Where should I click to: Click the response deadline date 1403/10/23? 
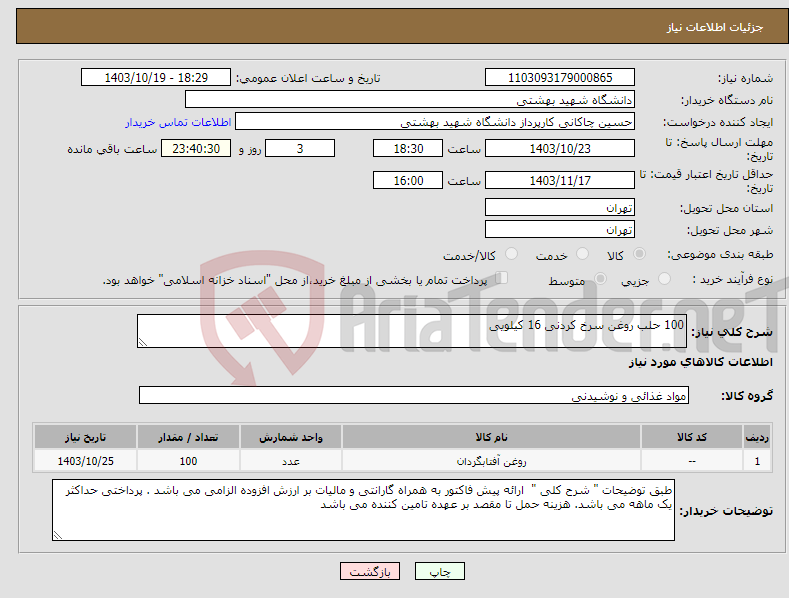pos(560,148)
